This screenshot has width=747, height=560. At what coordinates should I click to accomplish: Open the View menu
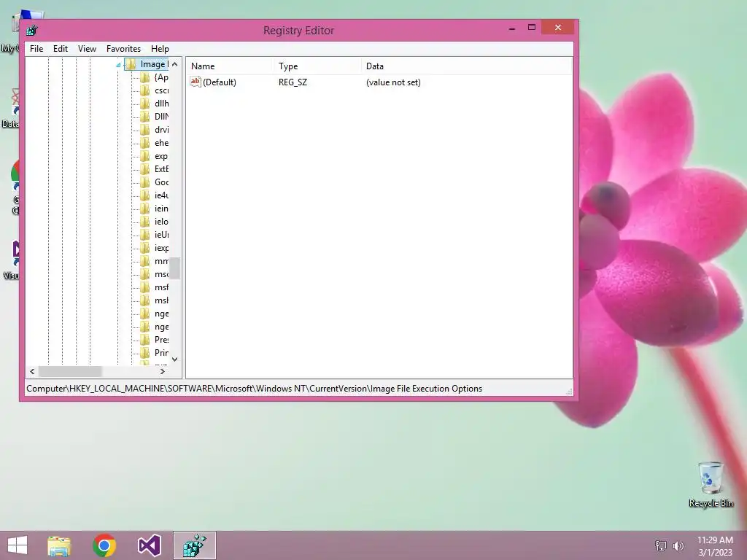[88, 49]
